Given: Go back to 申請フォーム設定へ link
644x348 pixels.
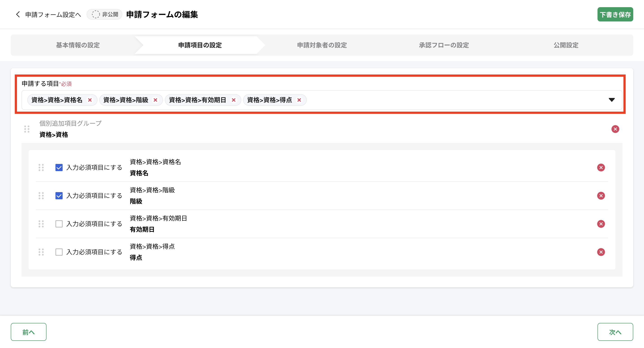Looking at the screenshot, I should pos(49,15).
